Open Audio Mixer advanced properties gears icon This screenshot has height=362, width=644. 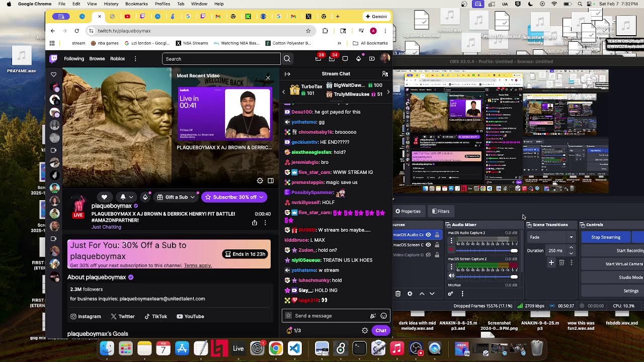[x=450, y=294]
